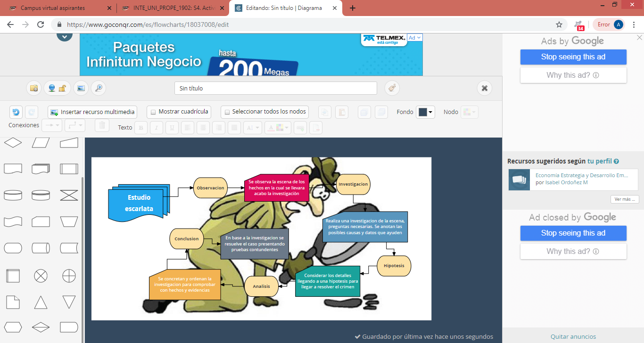The width and height of the screenshot is (644, 343).
Task: Enable the Mostrar cuadrícula checkbox
Action: (x=152, y=112)
